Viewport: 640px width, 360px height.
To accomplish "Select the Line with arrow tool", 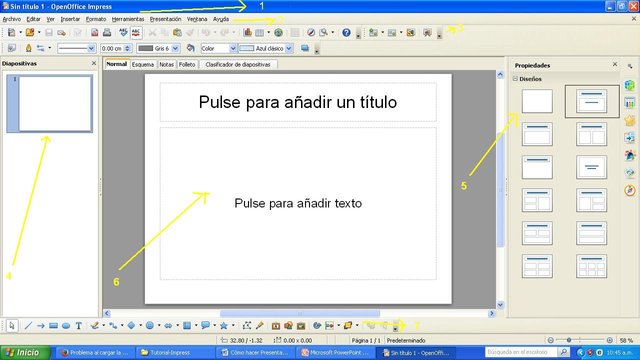I will coord(41,326).
